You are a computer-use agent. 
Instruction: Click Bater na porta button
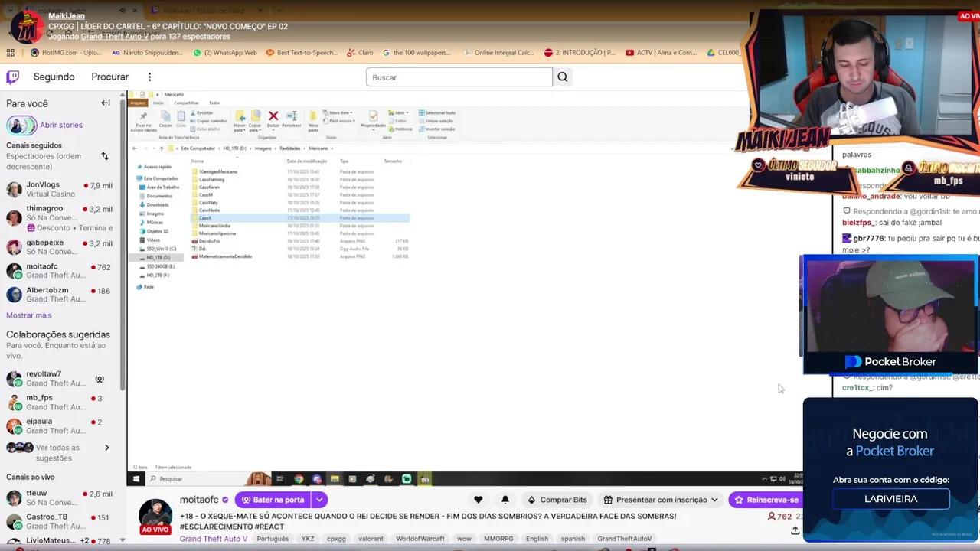click(x=273, y=500)
